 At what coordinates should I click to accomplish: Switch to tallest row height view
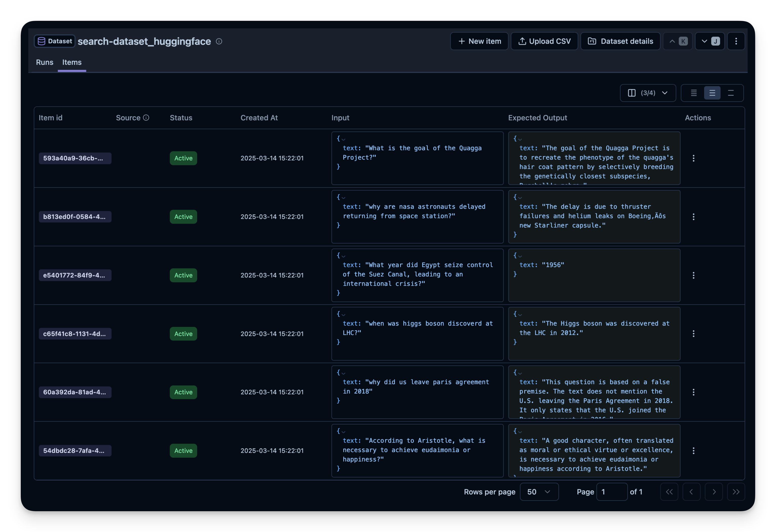click(731, 93)
